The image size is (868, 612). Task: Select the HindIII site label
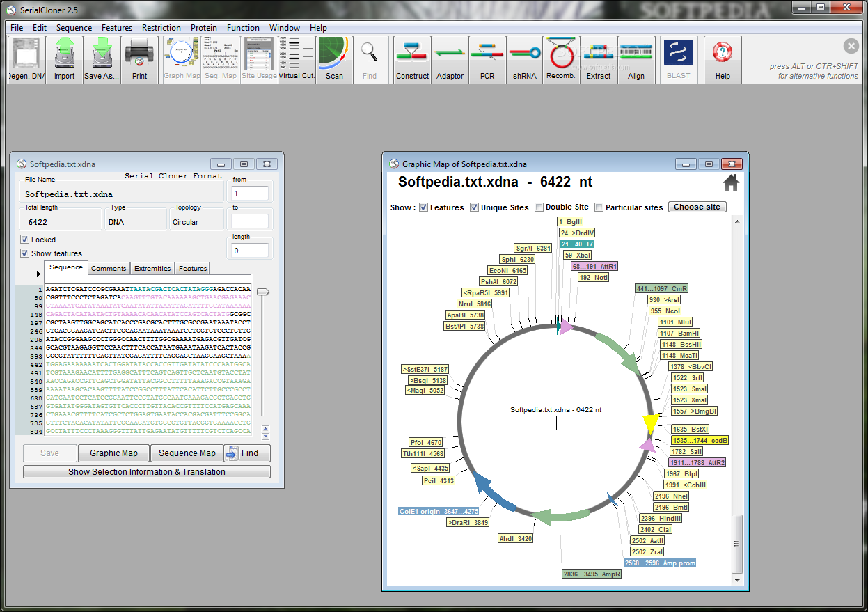661,518
